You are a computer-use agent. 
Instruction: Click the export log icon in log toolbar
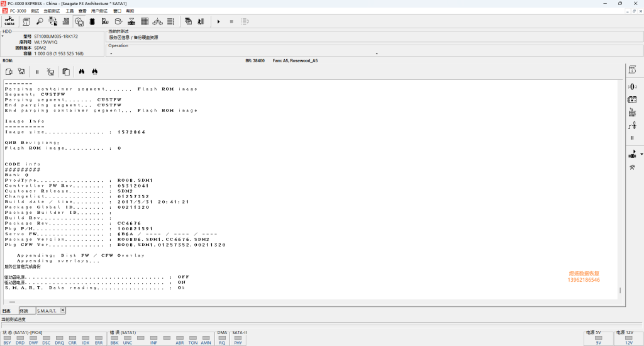click(x=9, y=72)
